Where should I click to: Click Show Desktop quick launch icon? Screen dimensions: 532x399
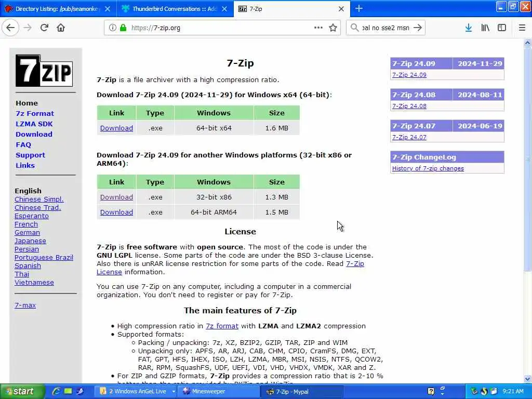point(68,391)
